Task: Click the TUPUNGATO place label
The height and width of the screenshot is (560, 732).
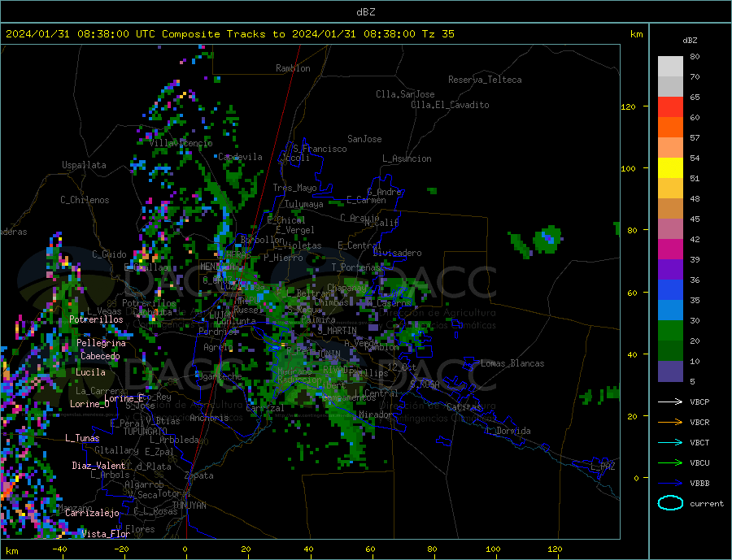Action: click(145, 432)
